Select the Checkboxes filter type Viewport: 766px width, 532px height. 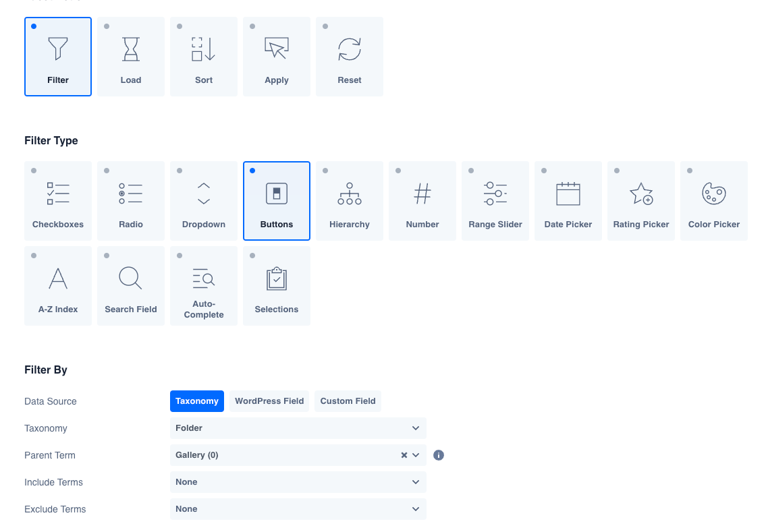click(x=58, y=201)
